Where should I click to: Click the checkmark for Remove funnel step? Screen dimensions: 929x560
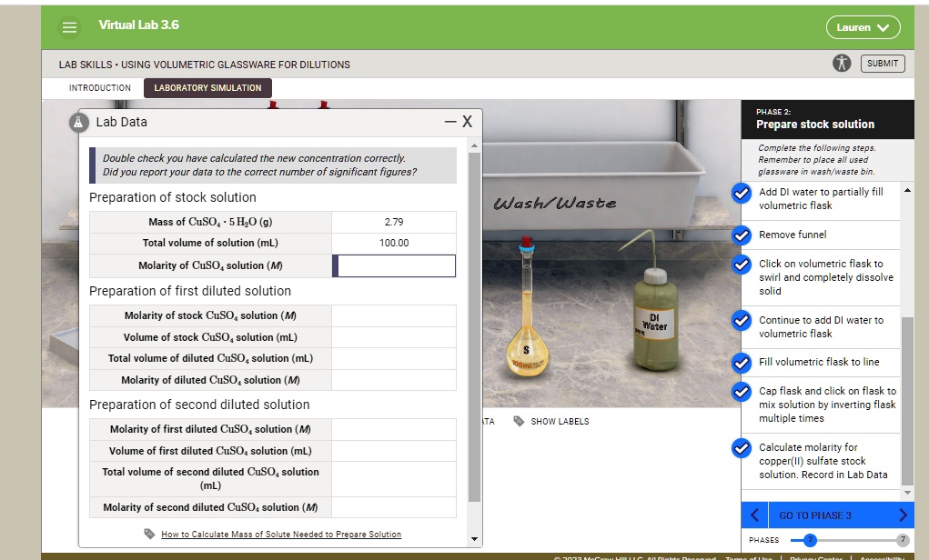(740, 235)
